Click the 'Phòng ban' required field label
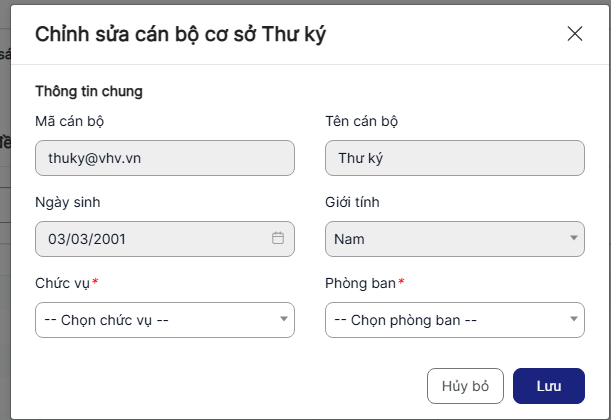Viewport: 611px width, 420px height. [363, 283]
